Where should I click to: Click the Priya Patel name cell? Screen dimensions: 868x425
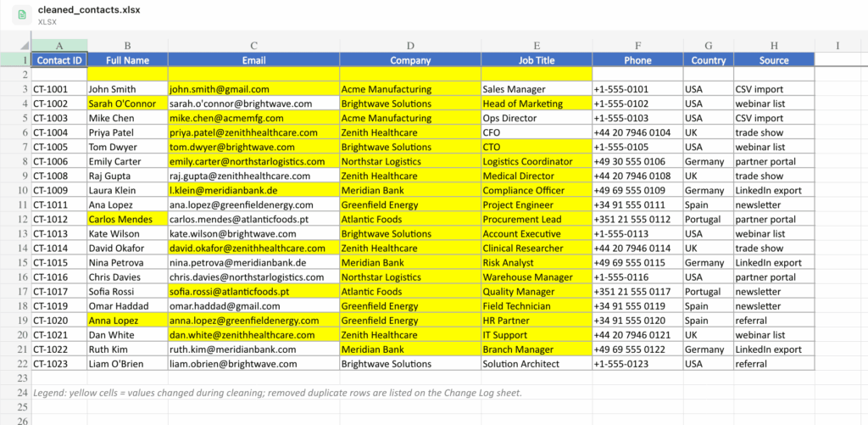(128, 131)
